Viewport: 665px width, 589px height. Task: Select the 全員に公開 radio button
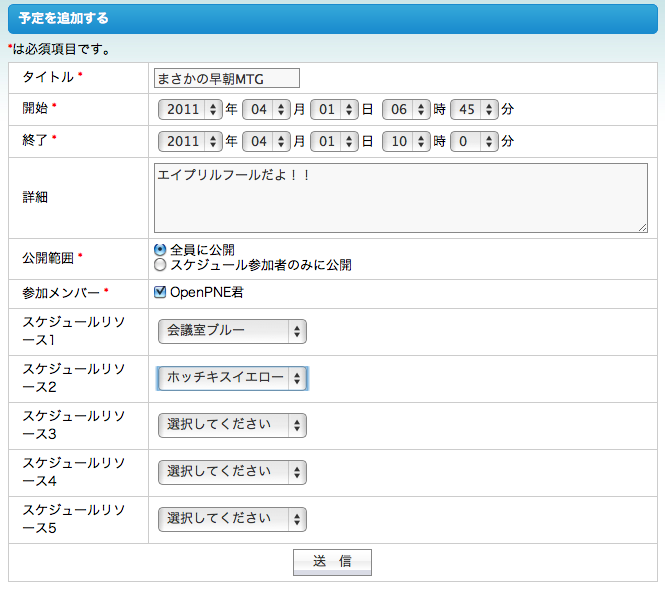click(x=160, y=250)
